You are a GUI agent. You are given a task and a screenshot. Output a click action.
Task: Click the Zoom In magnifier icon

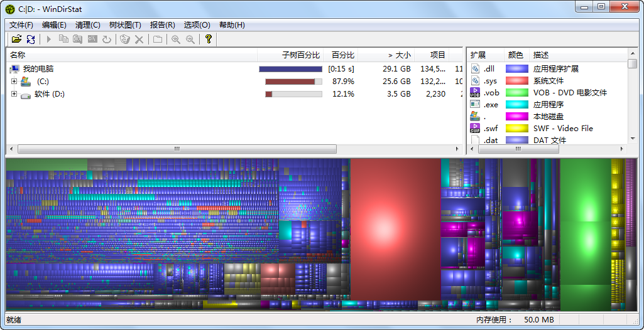[175, 39]
